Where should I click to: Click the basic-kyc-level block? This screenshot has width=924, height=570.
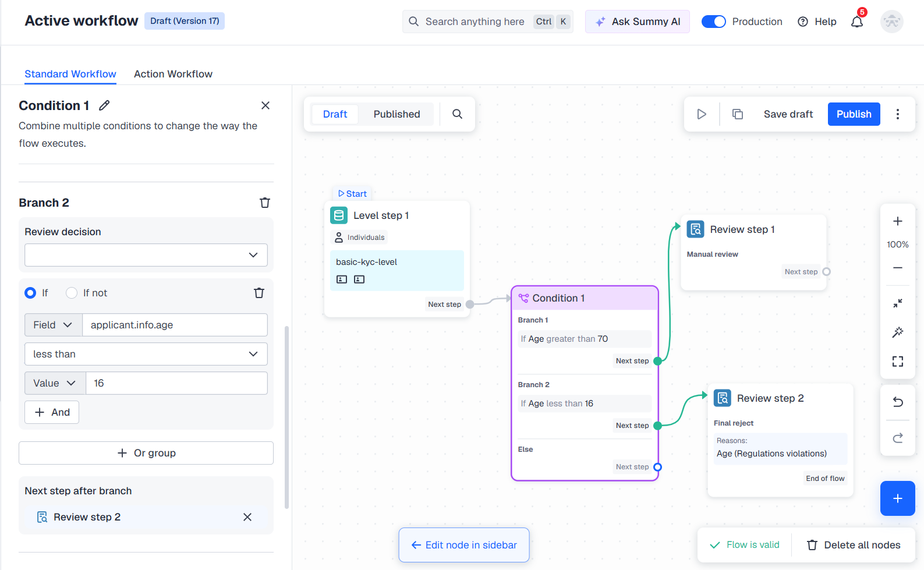[x=397, y=271]
